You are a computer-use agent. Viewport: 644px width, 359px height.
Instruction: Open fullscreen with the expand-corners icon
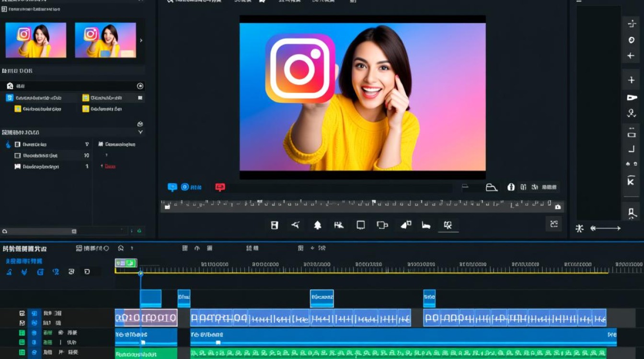coord(553,224)
